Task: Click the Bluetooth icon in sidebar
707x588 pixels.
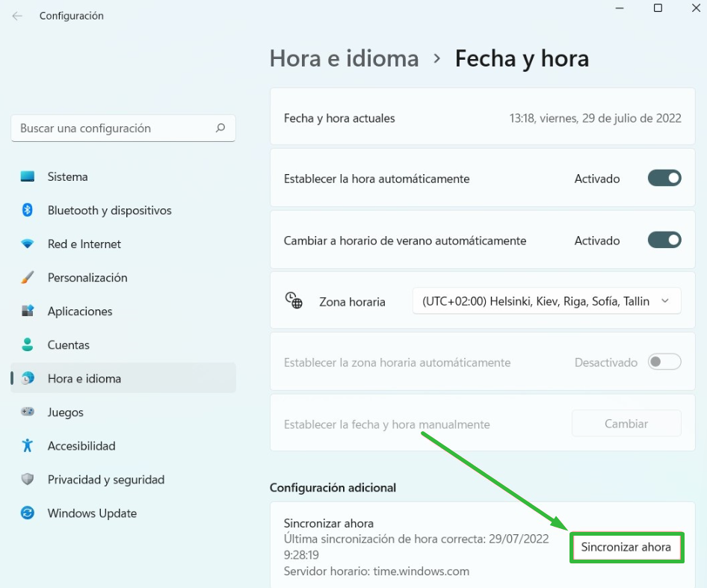Action: point(28,210)
